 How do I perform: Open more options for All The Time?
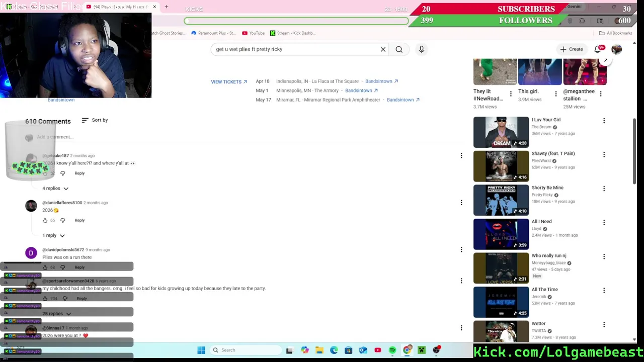pyautogui.click(x=604, y=290)
